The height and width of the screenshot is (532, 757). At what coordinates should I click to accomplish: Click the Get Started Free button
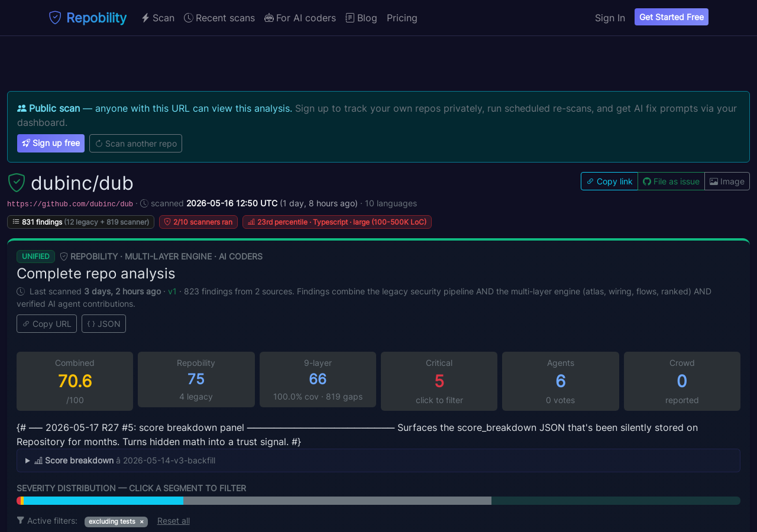click(671, 17)
